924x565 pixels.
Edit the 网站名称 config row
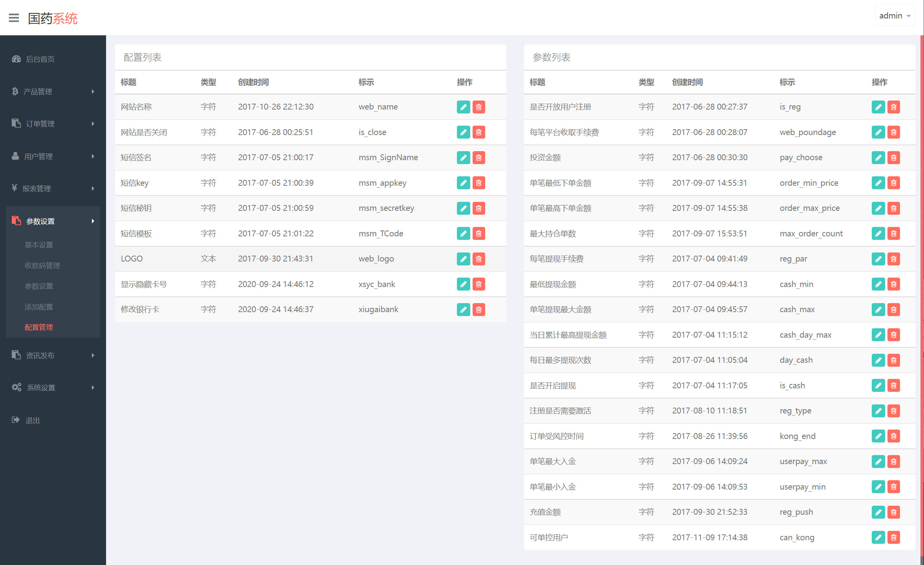tap(464, 107)
